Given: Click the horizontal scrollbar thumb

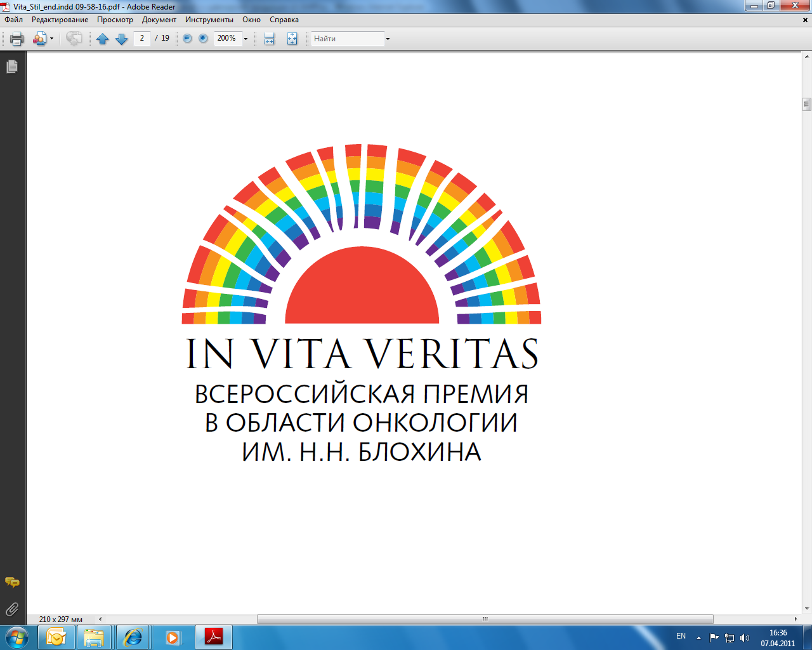Looking at the screenshot, I should click(485, 619).
